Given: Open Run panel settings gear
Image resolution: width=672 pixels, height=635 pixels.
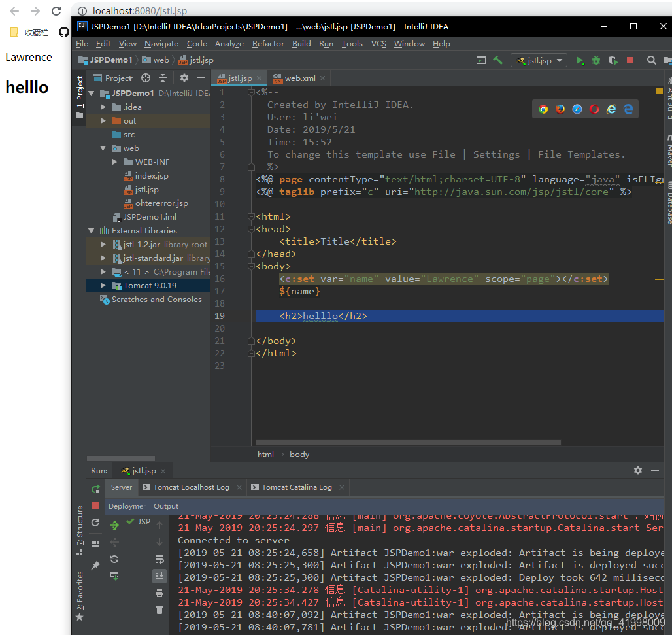Looking at the screenshot, I should [x=638, y=470].
